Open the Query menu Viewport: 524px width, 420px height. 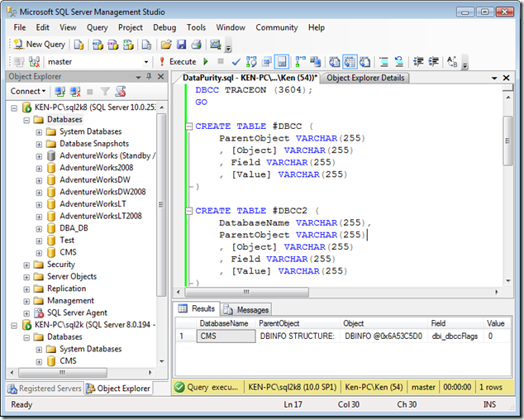(98, 27)
